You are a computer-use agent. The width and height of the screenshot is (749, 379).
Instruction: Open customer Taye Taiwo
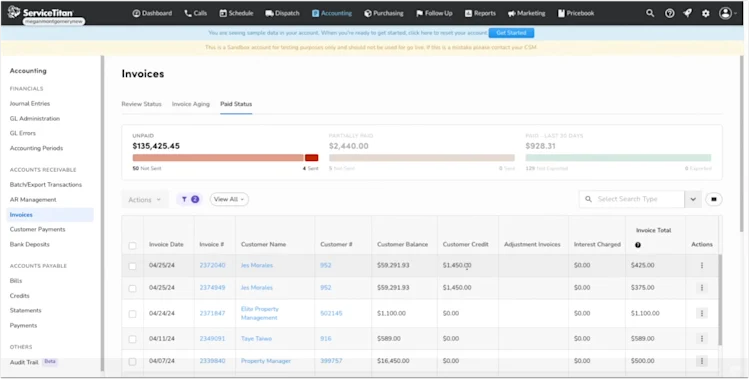(256, 338)
